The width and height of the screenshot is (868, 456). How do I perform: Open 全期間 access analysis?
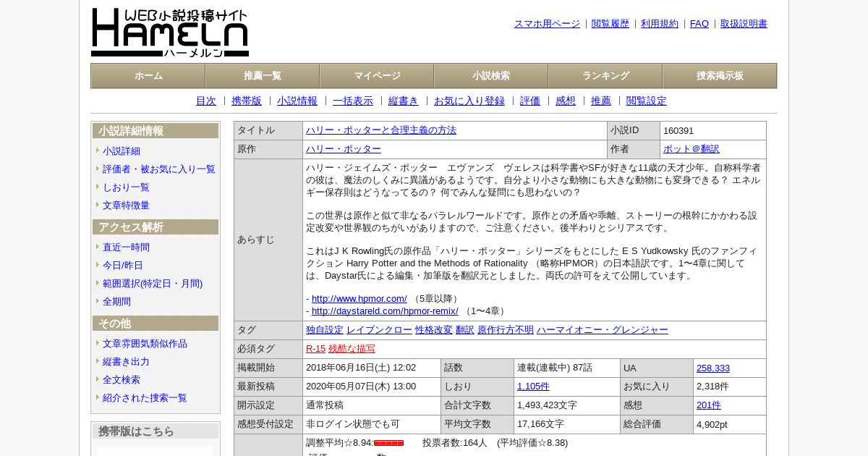tap(116, 302)
